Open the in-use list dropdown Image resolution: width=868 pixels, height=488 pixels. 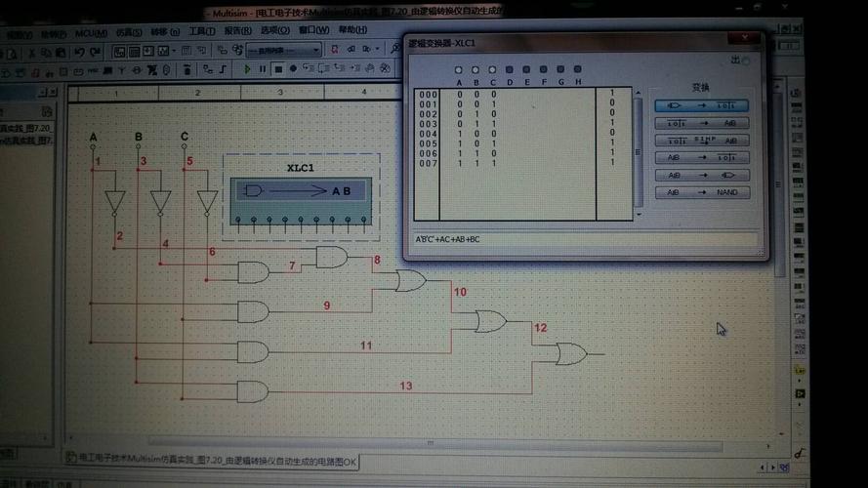click(316, 51)
